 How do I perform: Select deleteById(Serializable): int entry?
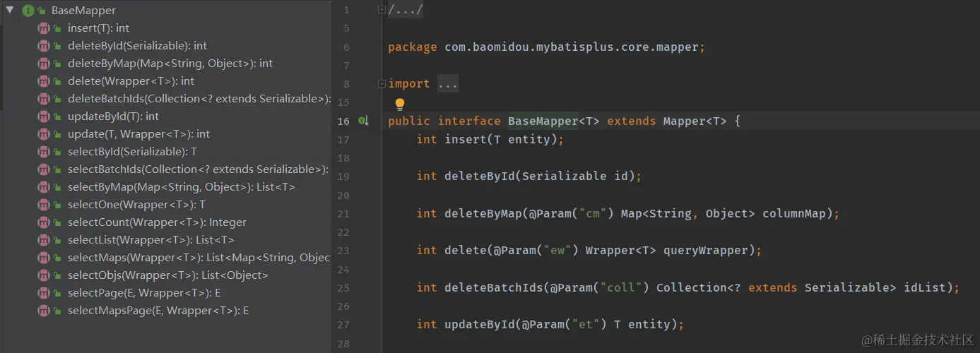pos(137,46)
